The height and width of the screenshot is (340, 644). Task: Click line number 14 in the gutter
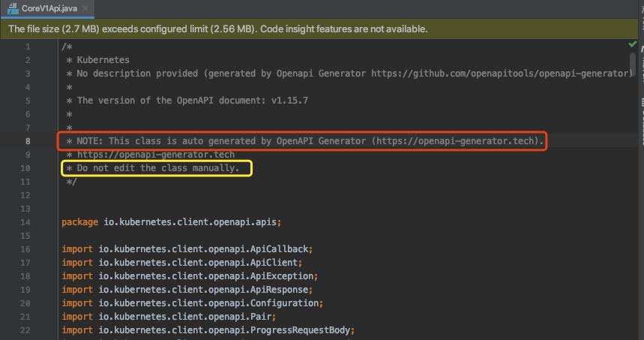point(26,222)
